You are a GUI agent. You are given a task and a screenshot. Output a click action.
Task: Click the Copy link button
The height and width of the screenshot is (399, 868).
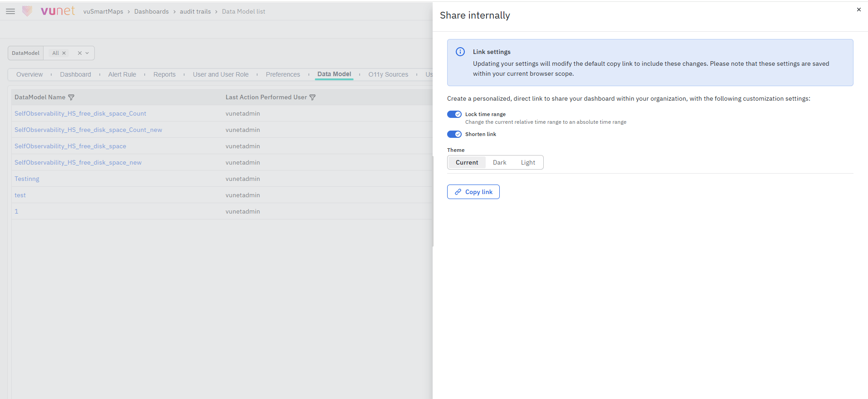click(473, 192)
